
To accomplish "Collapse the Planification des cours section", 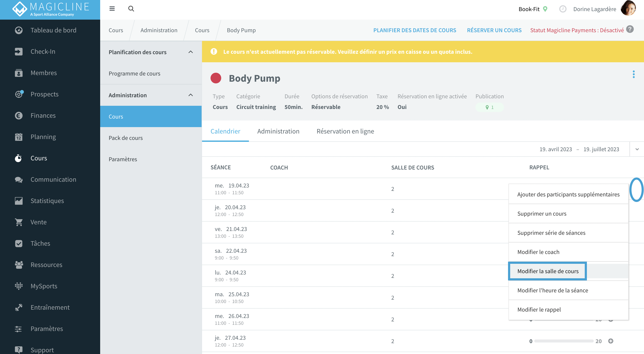I will [x=191, y=52].
